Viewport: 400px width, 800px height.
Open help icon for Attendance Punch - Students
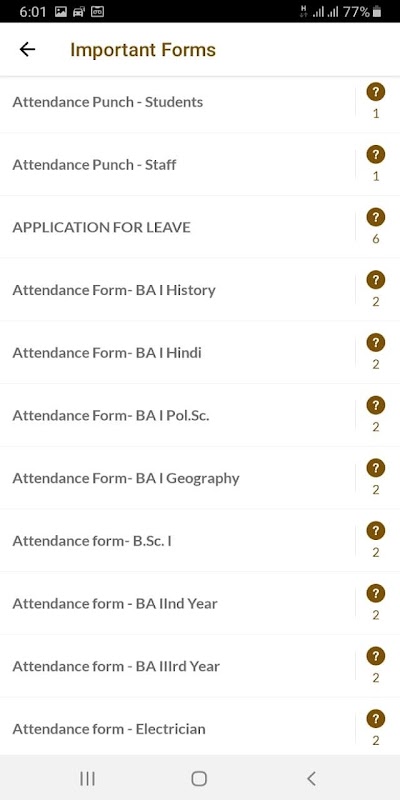pos(376,92)
